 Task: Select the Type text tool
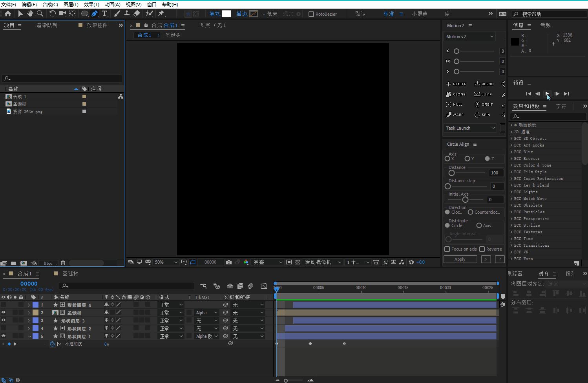(104, 14)
